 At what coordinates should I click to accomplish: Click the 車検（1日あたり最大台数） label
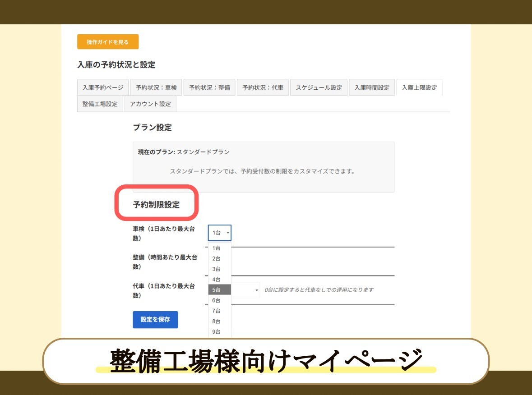click(x=164, y=233)
